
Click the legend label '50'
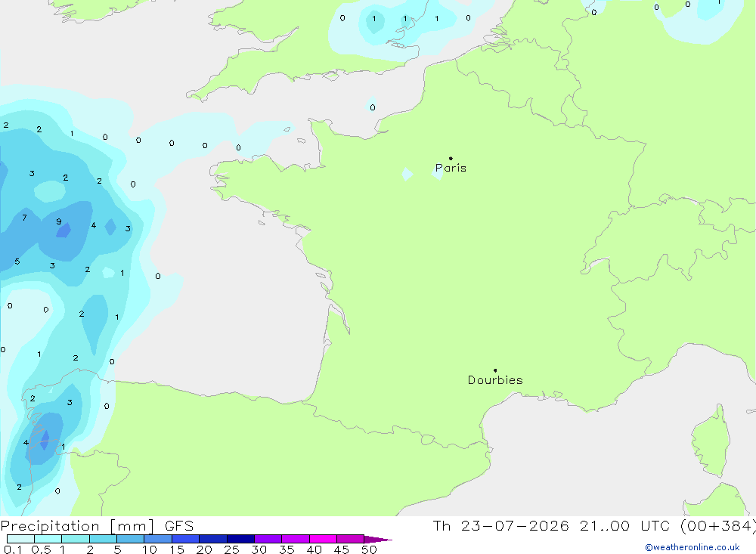pos(369,549)
